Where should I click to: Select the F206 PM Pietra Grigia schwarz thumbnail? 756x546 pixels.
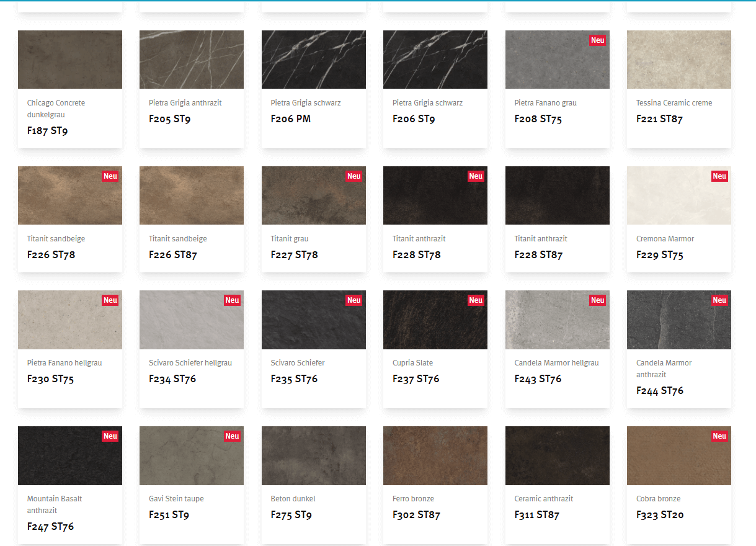click(x=314, y=60)
